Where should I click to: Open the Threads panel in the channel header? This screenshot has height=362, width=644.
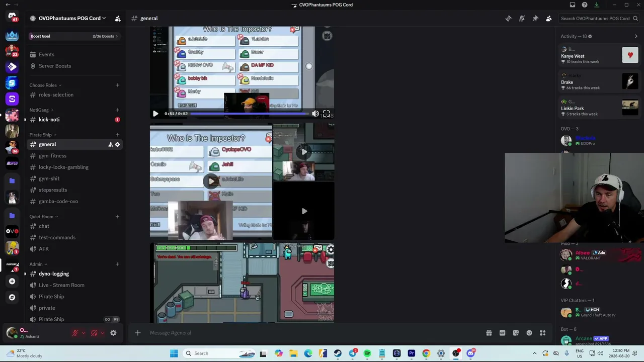[x=508, y=19]
